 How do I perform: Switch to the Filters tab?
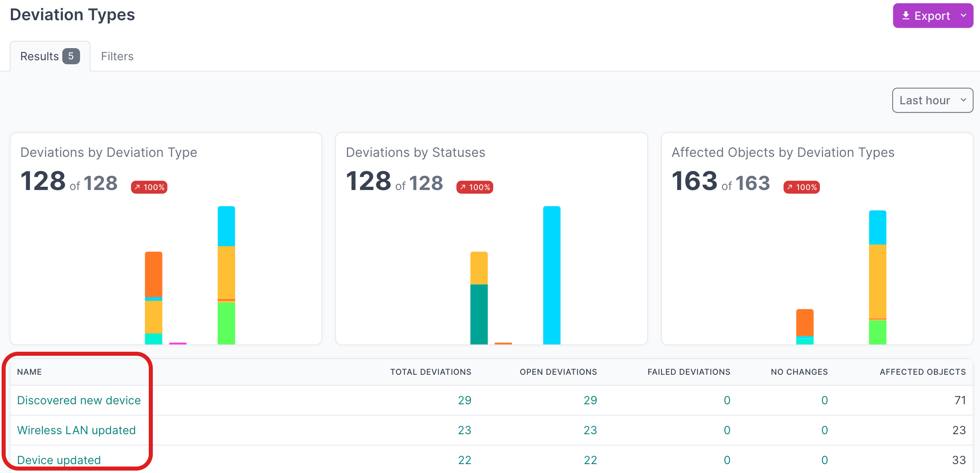(117, 56)
